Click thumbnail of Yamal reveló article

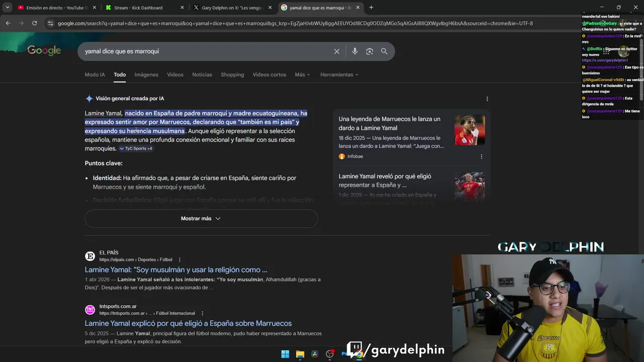(x=470, y=187)
